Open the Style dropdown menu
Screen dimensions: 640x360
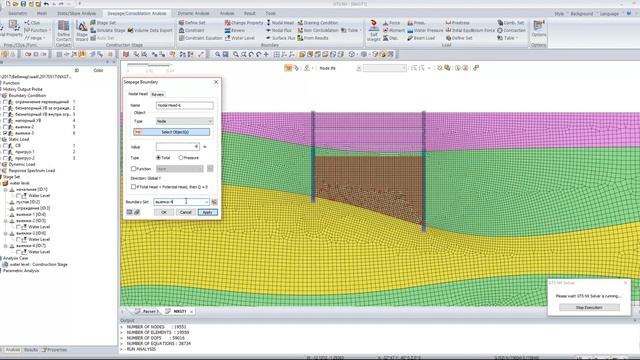(x=560, y=13)
